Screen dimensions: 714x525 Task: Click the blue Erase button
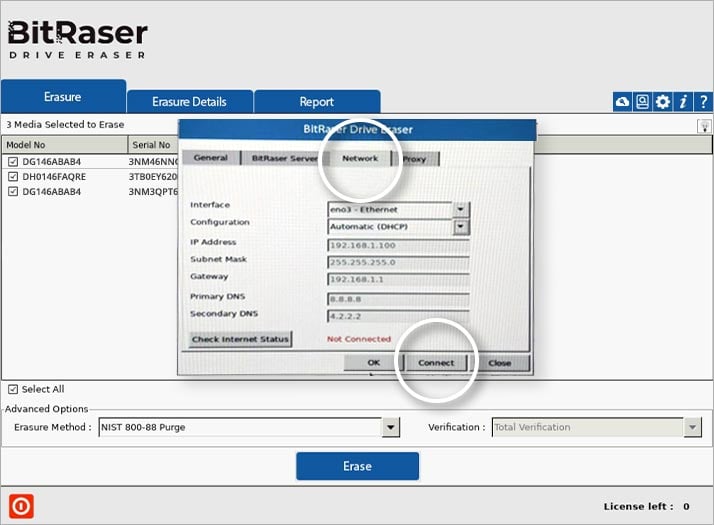357,466
